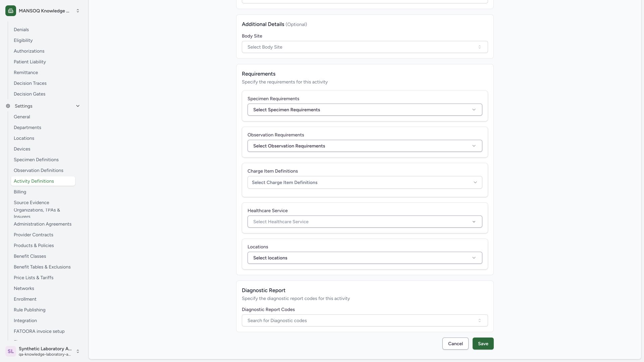The width and height of the screenshot is (644, 362).
Task: Click the chevron arrow in Healthcare Service box
Action: tap(474, 222)
